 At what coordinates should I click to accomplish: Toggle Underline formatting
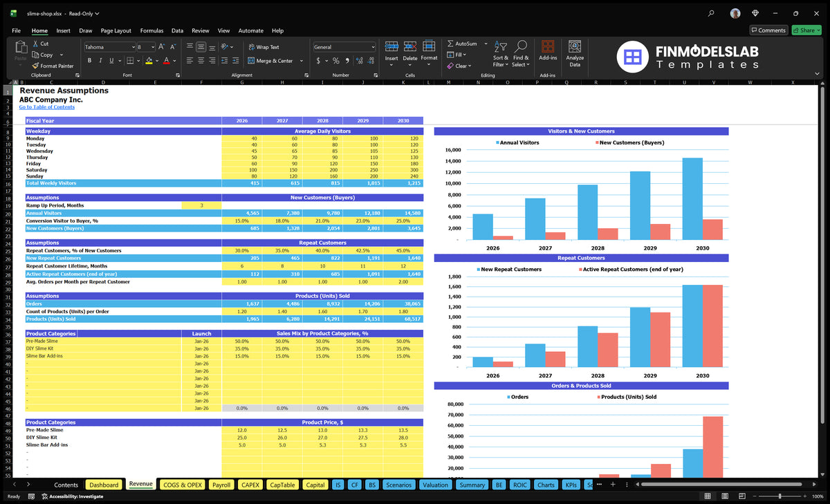point(111,60)
